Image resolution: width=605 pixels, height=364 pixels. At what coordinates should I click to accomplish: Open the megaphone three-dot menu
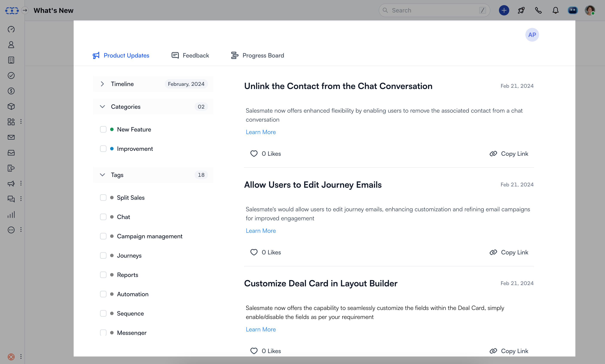21,183
